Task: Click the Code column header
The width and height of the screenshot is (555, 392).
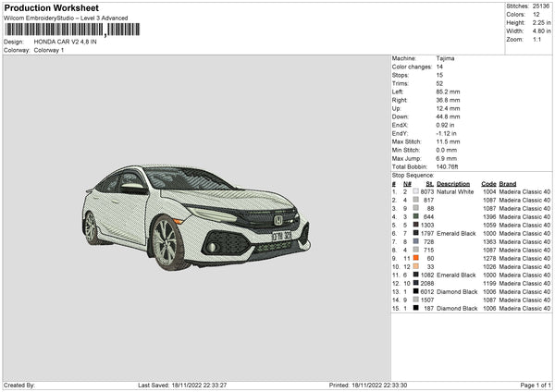Action: pos(488,183)
